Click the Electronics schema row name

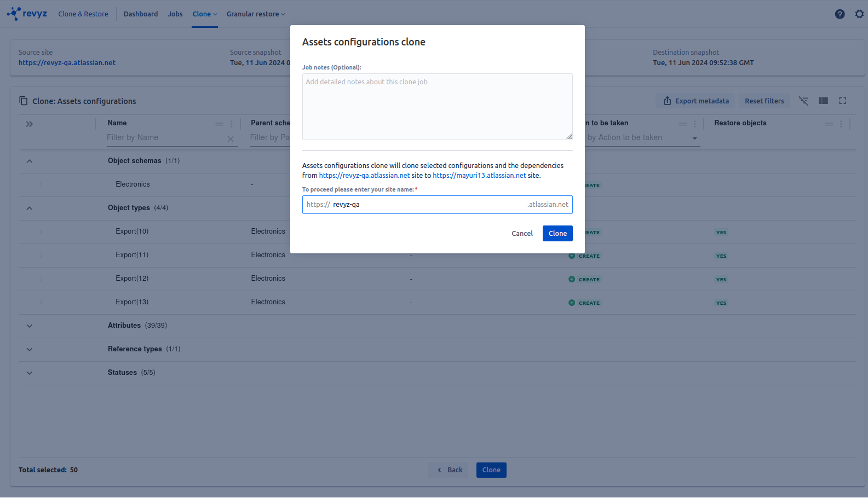click(133, 184)
